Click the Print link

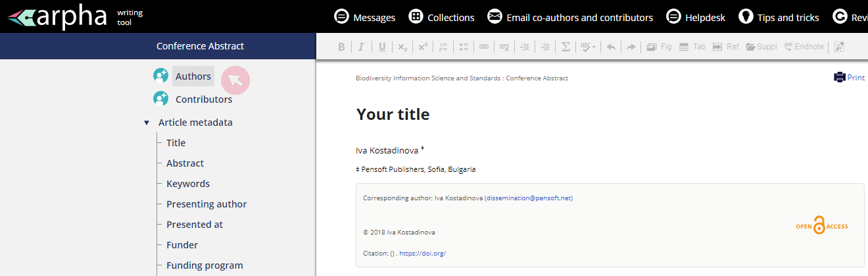(x=856, y=78)
